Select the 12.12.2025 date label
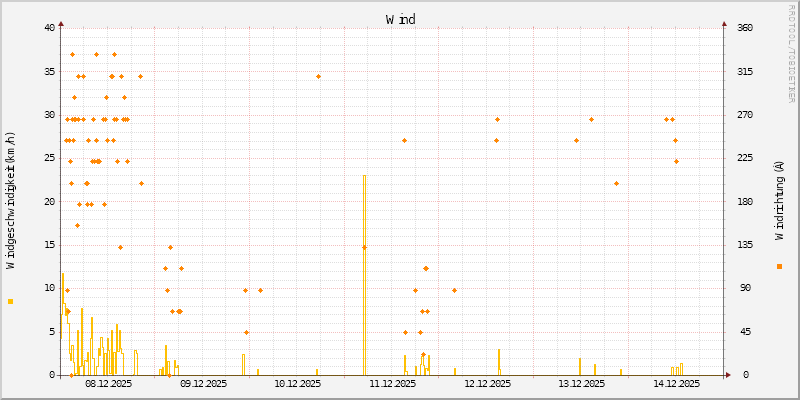800x400 pixels. 487,383
